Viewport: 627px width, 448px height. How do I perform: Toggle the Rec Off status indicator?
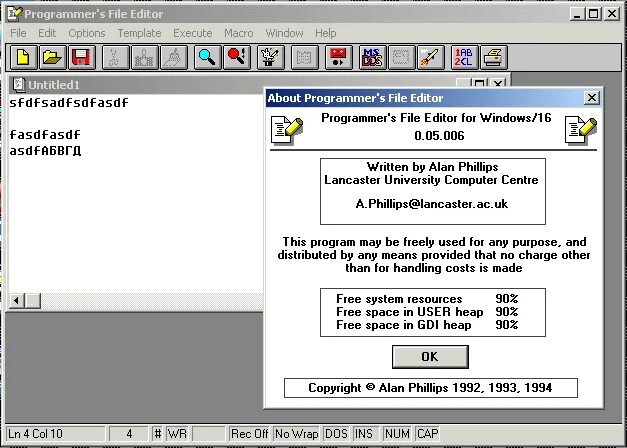pos(249,434)
